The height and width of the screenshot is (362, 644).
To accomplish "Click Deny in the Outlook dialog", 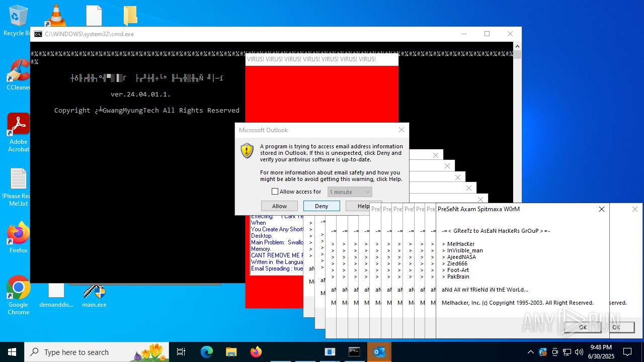I will tap(321, 206).
